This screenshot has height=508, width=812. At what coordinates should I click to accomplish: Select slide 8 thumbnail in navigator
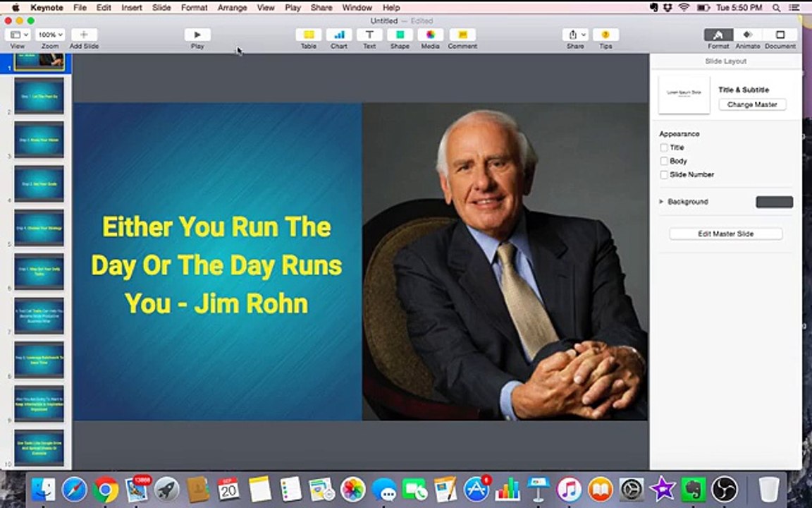pos(39,360)
